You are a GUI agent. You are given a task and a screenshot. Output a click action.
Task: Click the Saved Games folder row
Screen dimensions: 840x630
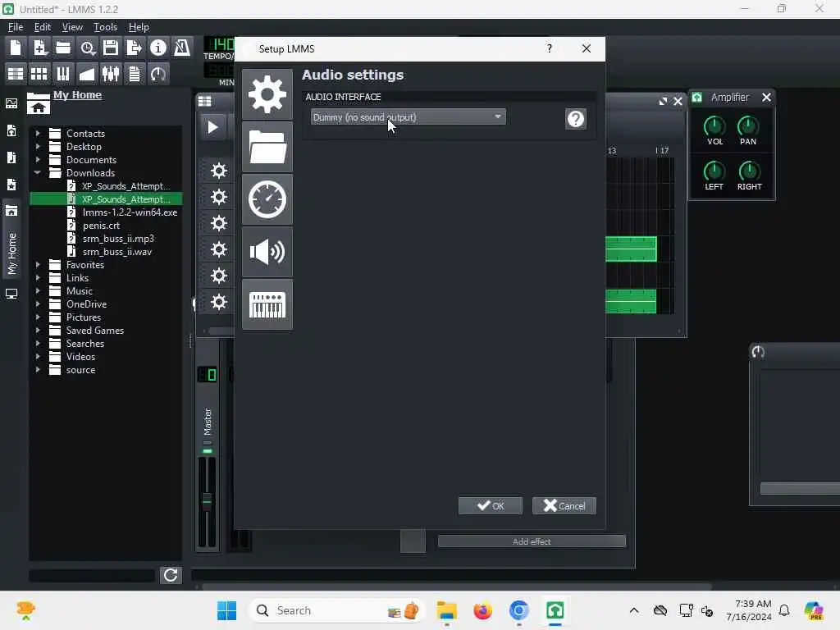106,330
